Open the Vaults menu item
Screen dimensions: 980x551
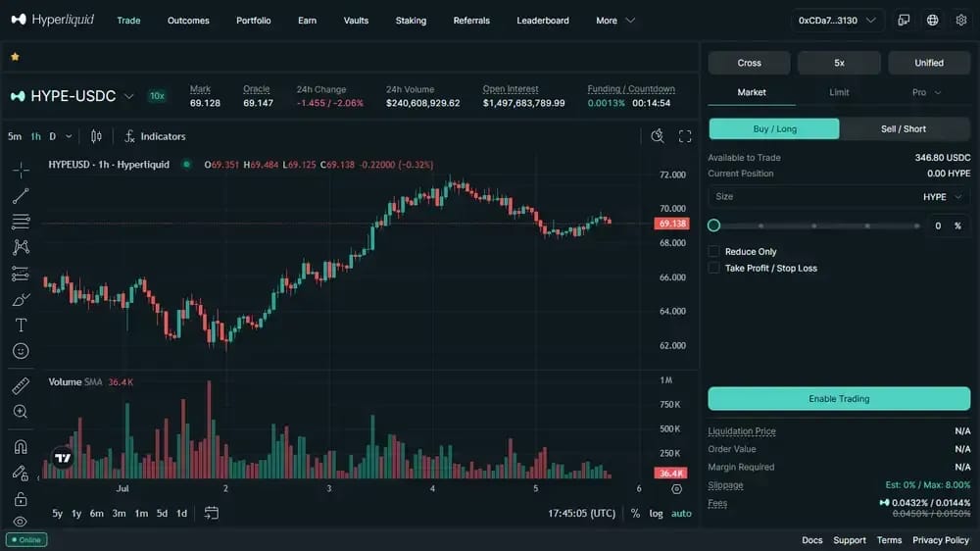pyautogui.click(x=356, y=20)
